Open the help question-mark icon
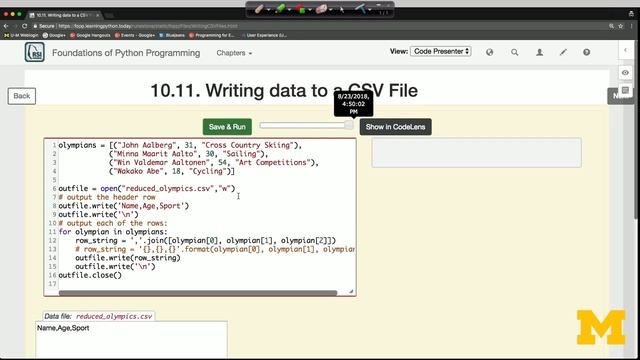Screen dimensions: 640x360 (587, 52)
